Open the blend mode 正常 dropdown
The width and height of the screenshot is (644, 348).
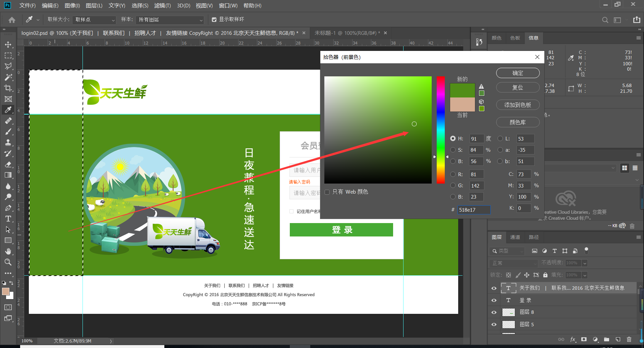(514, 263)
